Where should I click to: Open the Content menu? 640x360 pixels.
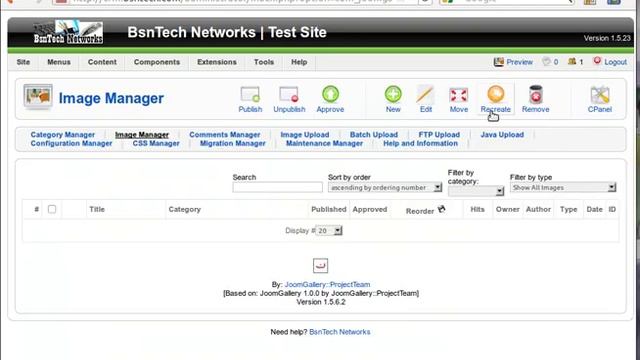[102, 62]
